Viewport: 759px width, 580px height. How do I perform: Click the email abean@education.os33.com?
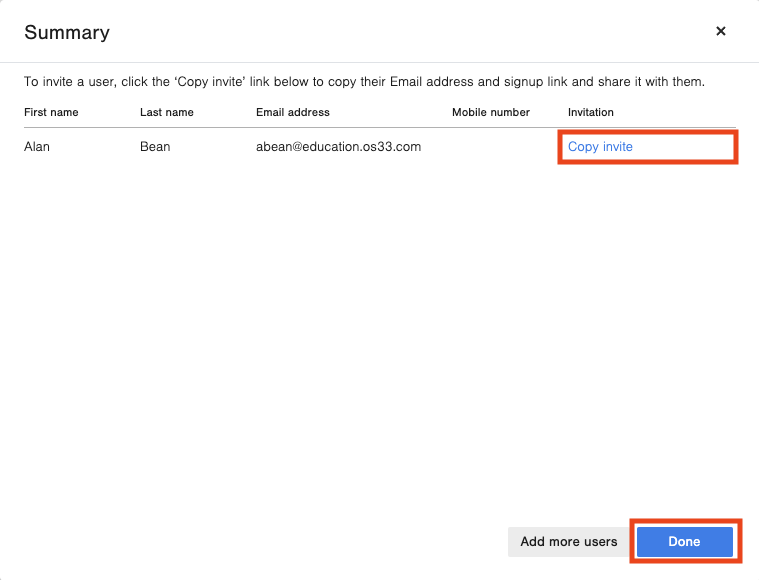(x=338, y=147)
